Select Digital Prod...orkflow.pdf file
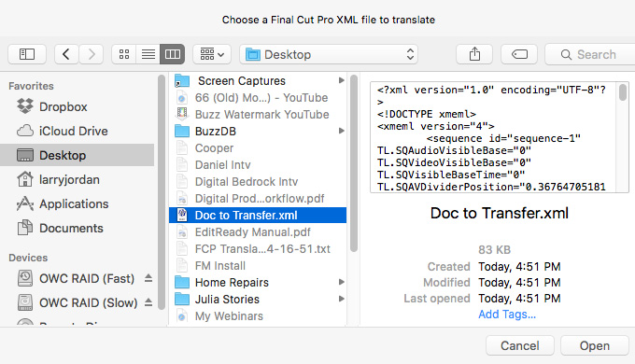 coord(258,199)
